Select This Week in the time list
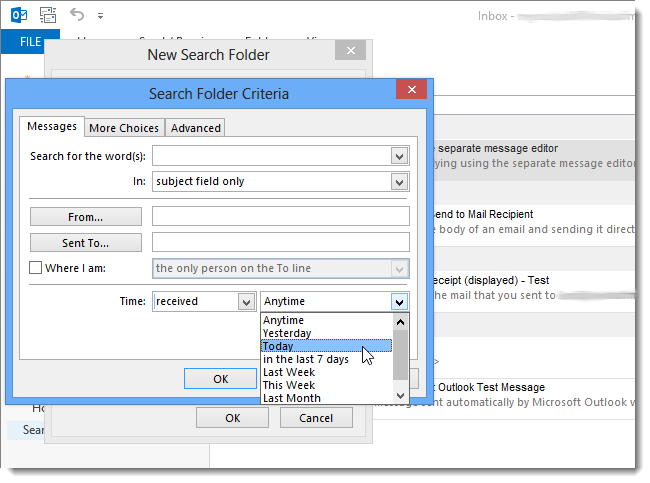 point(327,385)
